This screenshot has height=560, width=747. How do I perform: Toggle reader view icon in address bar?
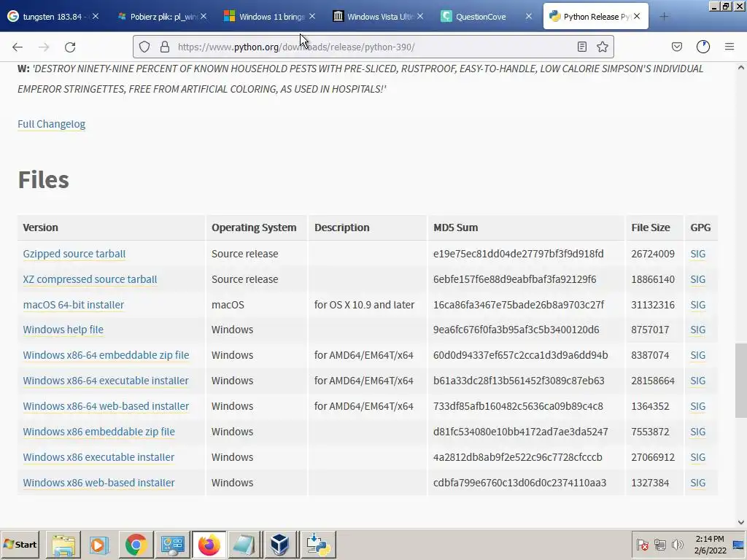(x=581, y=47)
